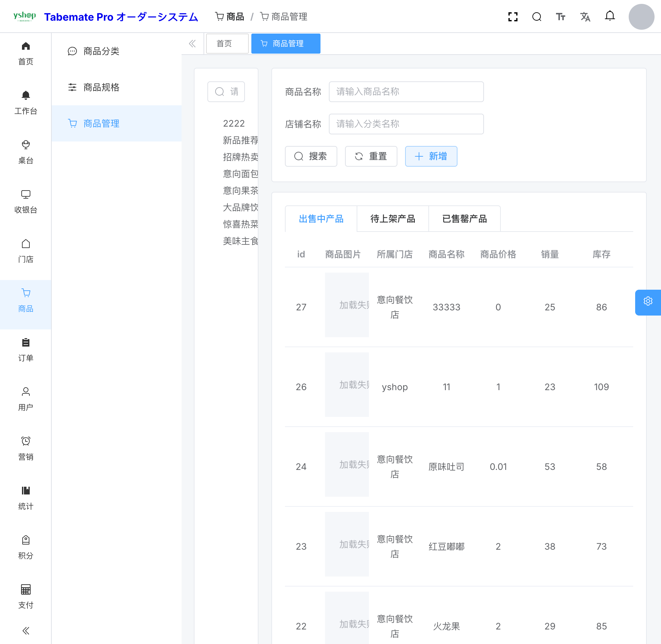This screenshot has height=644, width=661.
Task: Toggle fullscreen mode icon
Action: coord(512,16)
